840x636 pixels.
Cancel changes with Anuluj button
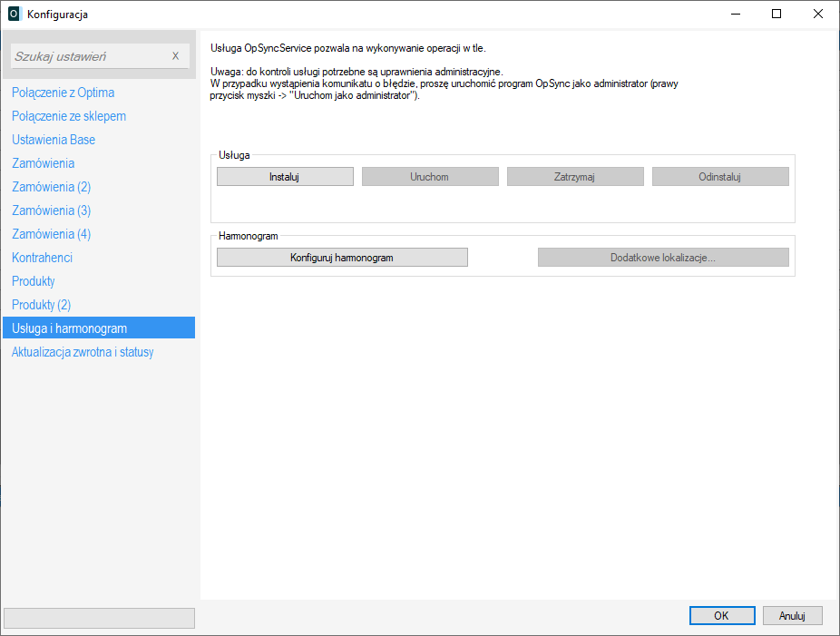(x=792, y=616)
